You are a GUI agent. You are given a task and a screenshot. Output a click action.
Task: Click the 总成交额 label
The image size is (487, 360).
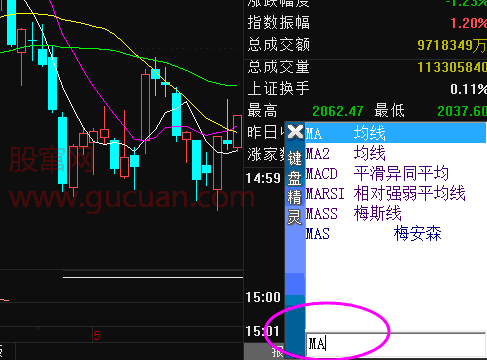point(279,45)
